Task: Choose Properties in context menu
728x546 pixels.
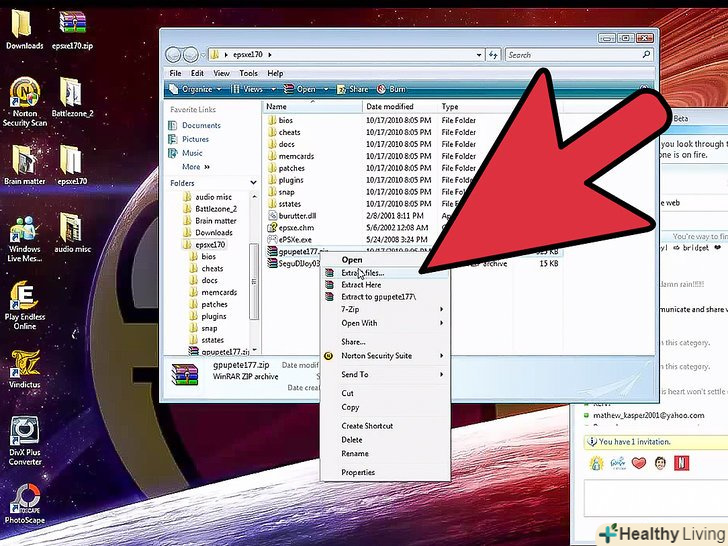Action: 385,473
